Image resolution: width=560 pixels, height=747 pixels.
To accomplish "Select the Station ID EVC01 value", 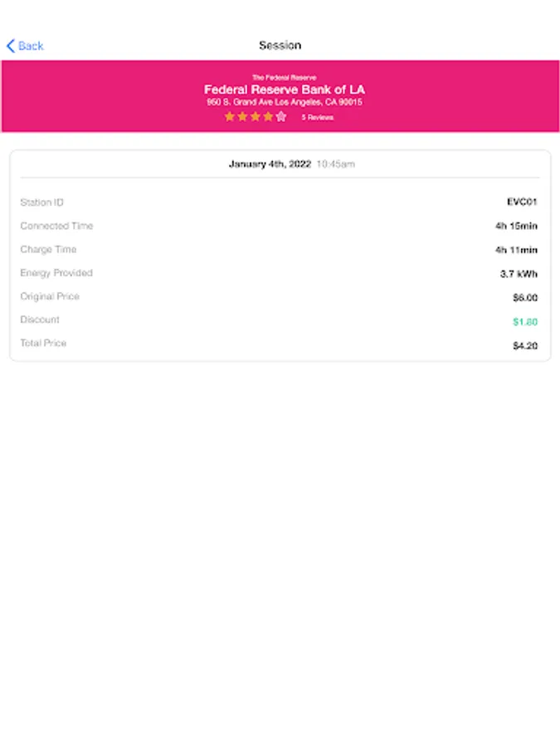I will pyautogui.click(x=522, y=202).
